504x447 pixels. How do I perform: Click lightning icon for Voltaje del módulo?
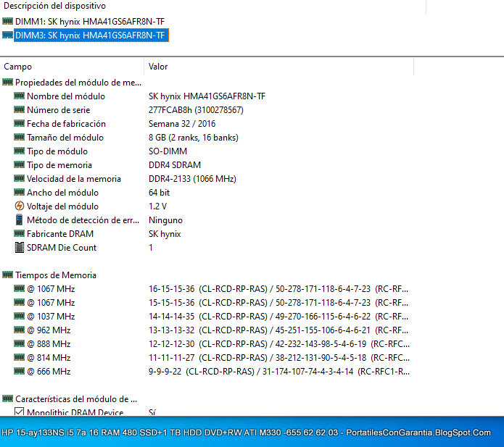pos(20,206)
